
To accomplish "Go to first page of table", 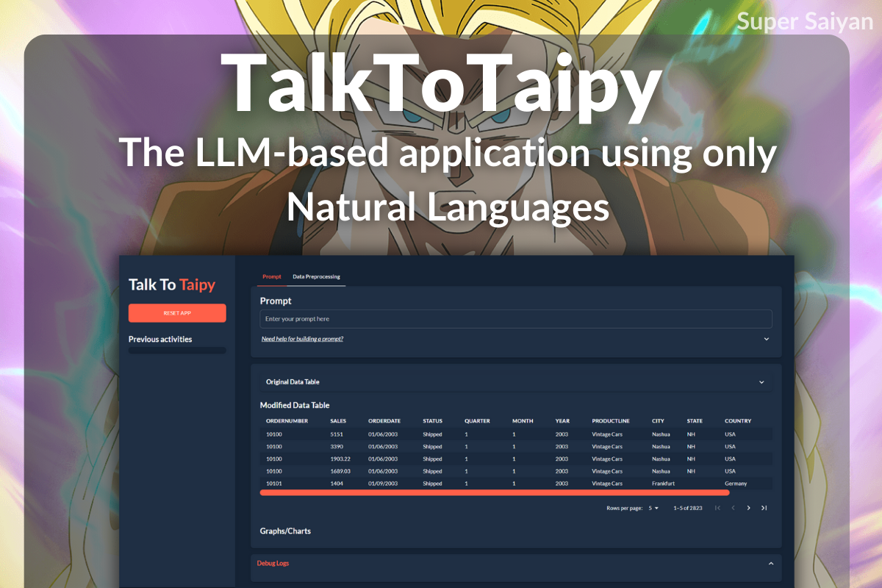I will point(717,508).
